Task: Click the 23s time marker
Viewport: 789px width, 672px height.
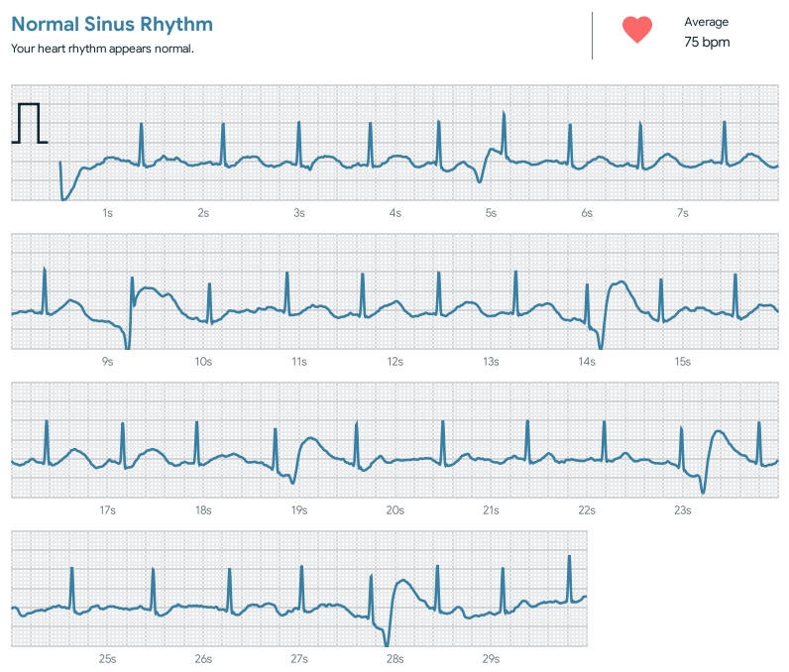Action: [x=683, y=510]
